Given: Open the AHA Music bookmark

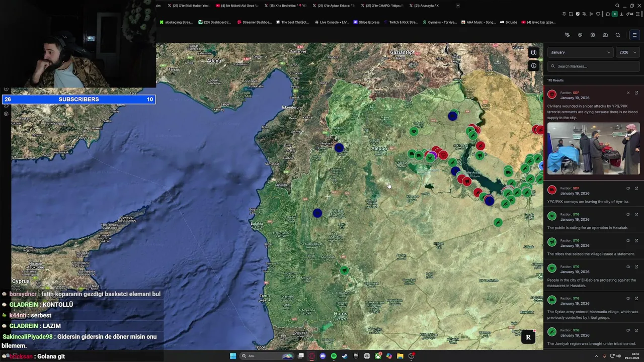Looking at the screenshot, I should [478, 22].
